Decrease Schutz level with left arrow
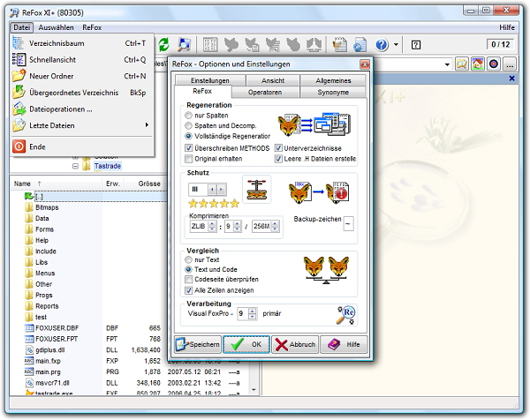The height and width of the screenshot is (420, 530). [x=212, y=190]
